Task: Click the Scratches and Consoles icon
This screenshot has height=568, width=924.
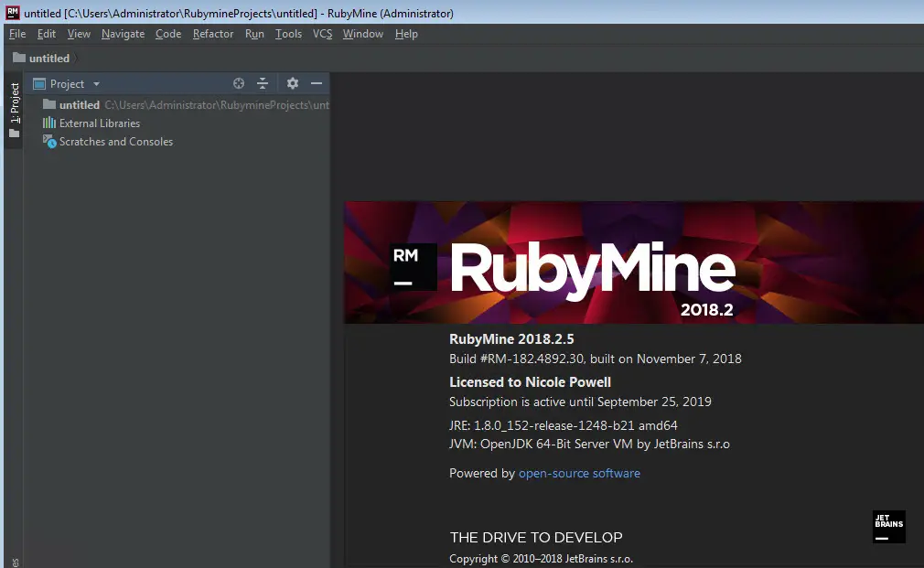Action: (x=49, y=142)
